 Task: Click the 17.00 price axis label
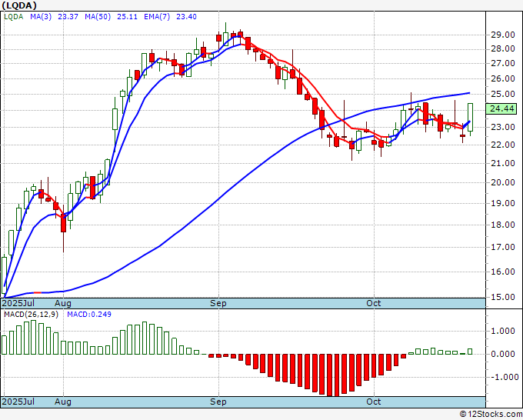[503, 247]
